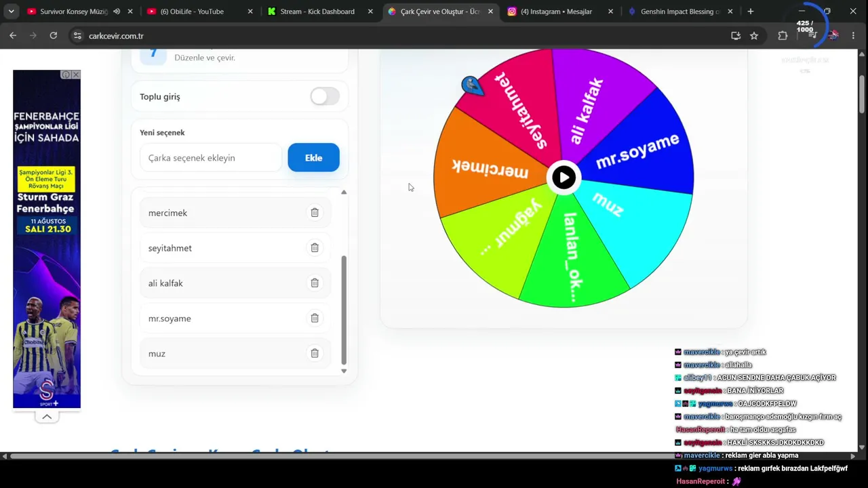The width and height of the screenshot is (868, 488).
Task: Open the ad info icon
Action: point(66,75)
